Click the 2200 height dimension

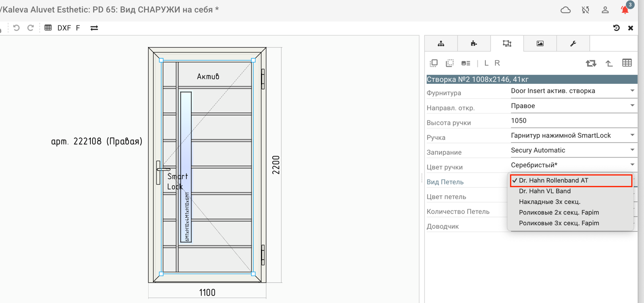(x=276, y=164)
